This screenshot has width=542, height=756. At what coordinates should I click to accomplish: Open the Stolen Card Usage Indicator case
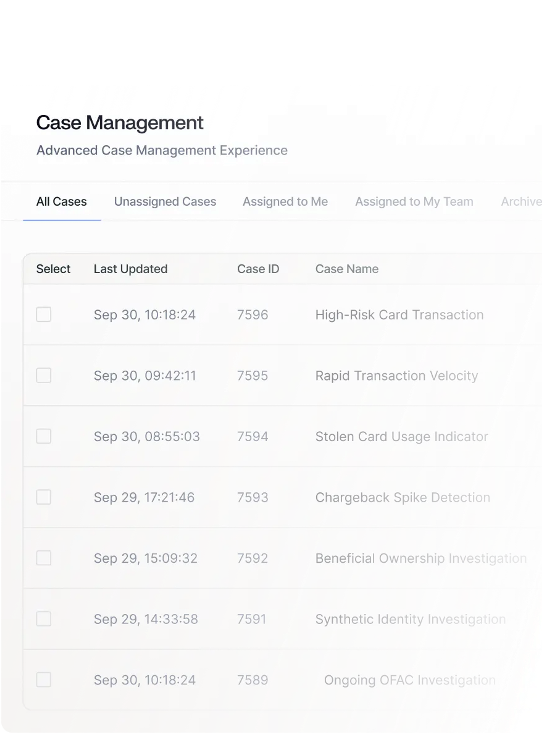click(x=402, y=437)
